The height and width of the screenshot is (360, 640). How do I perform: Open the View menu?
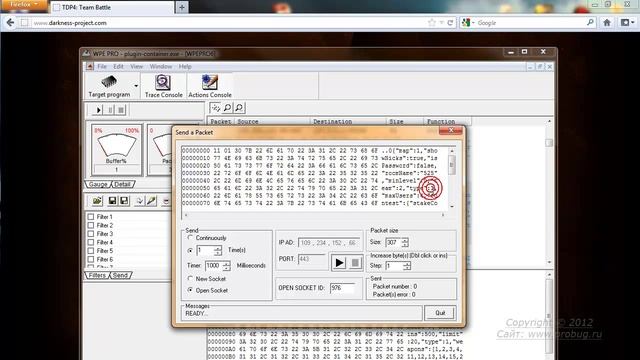click(136, 66)
